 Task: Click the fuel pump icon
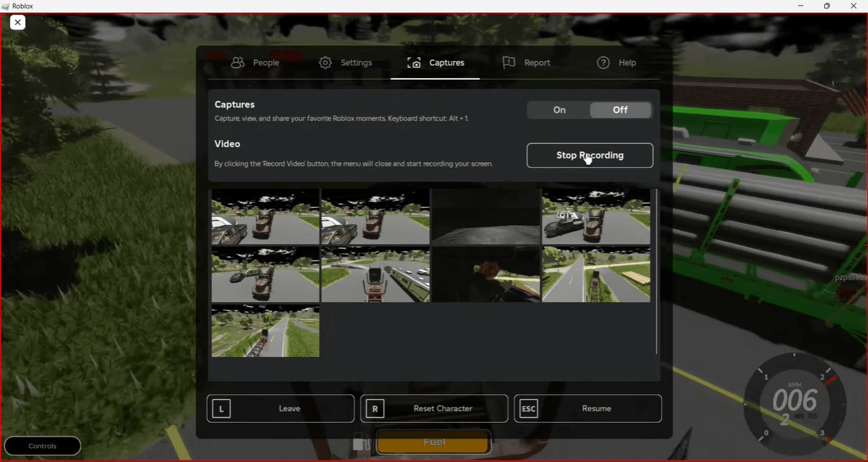click(x=361, y=443)
